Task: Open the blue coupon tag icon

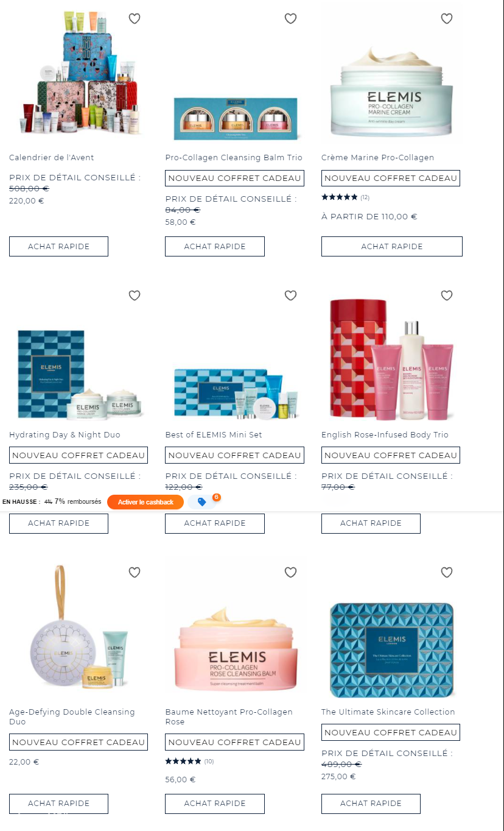Action: [202, 502]
